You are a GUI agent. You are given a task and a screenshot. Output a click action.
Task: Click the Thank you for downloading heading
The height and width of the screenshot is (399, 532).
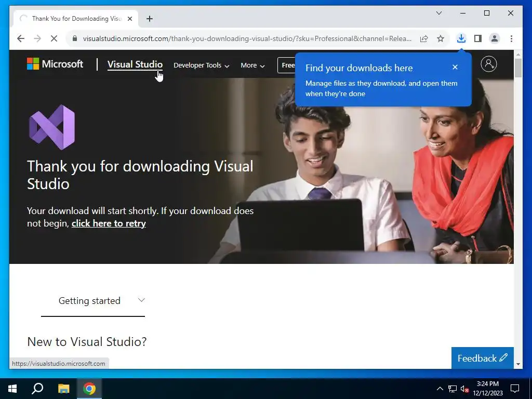(140, 175)
